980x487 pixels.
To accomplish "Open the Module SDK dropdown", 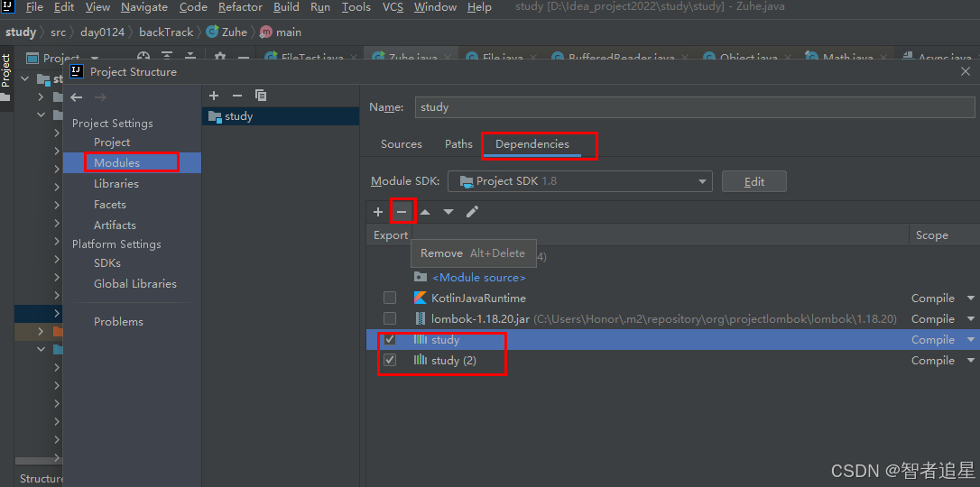I will [x=580, y=181].
